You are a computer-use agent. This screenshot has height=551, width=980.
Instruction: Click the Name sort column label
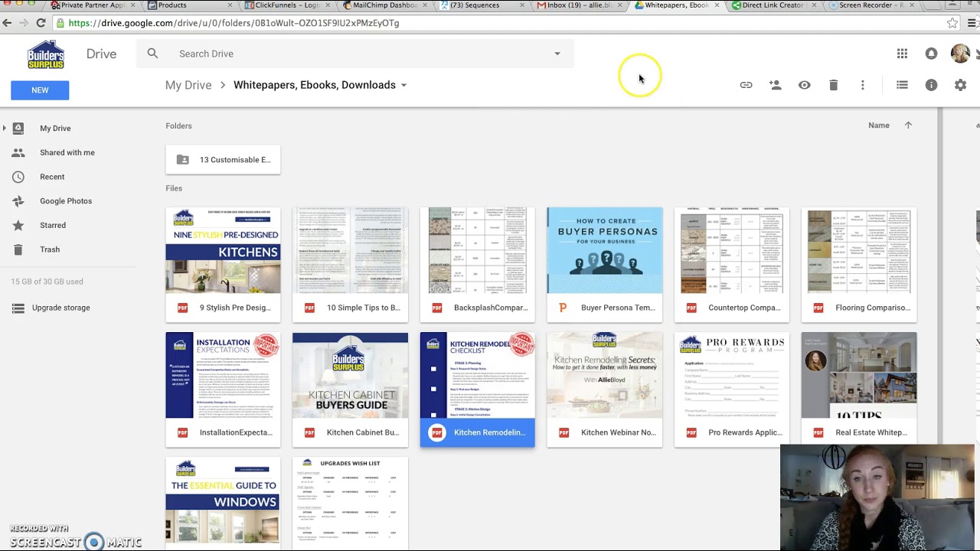[x=879, y=126]
